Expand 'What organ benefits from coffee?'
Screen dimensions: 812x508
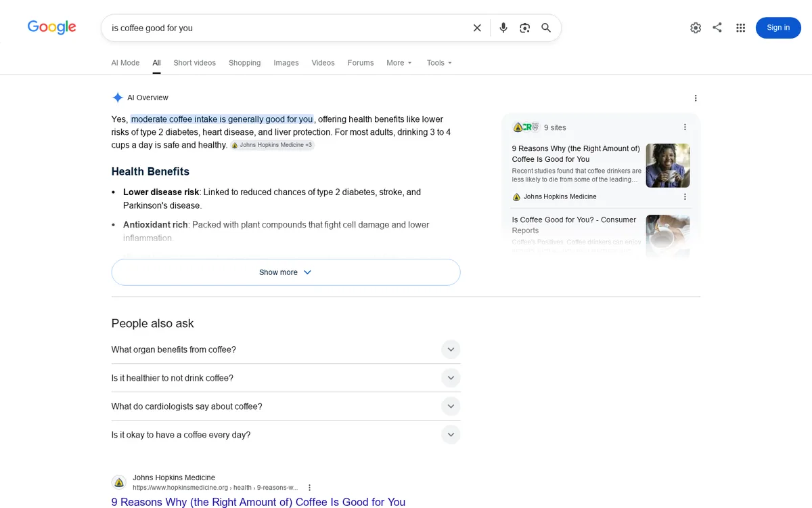(286, 350)
